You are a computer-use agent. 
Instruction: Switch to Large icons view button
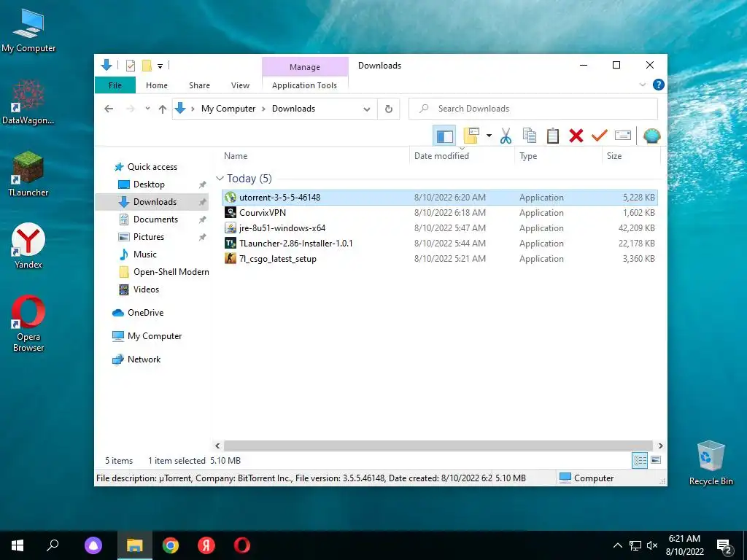click(x=656, y=460)
